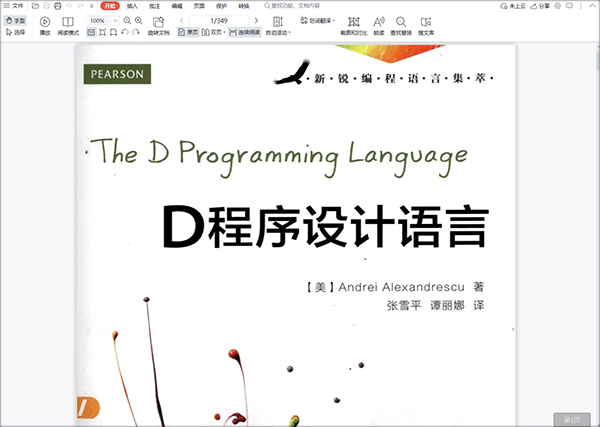Select the 手型 hand tool
This screenshot has height=427, width=600.
pyautogui.click(x=16, y=21)
